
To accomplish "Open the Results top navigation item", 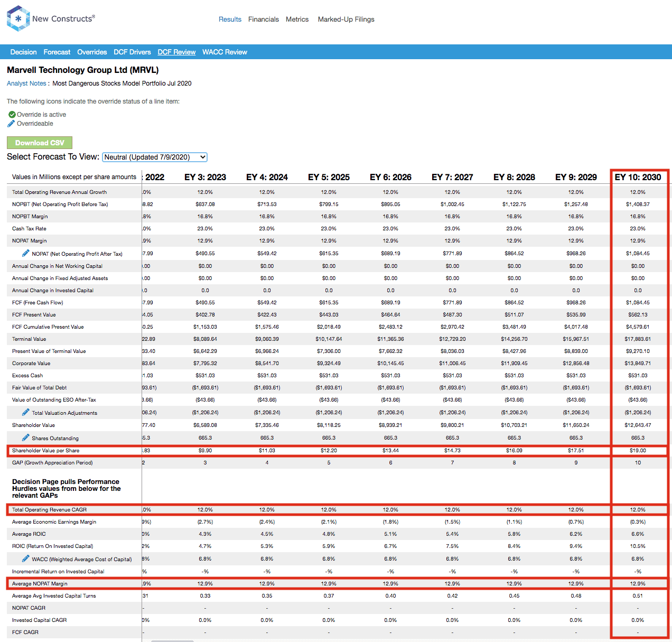I will 230,20.
